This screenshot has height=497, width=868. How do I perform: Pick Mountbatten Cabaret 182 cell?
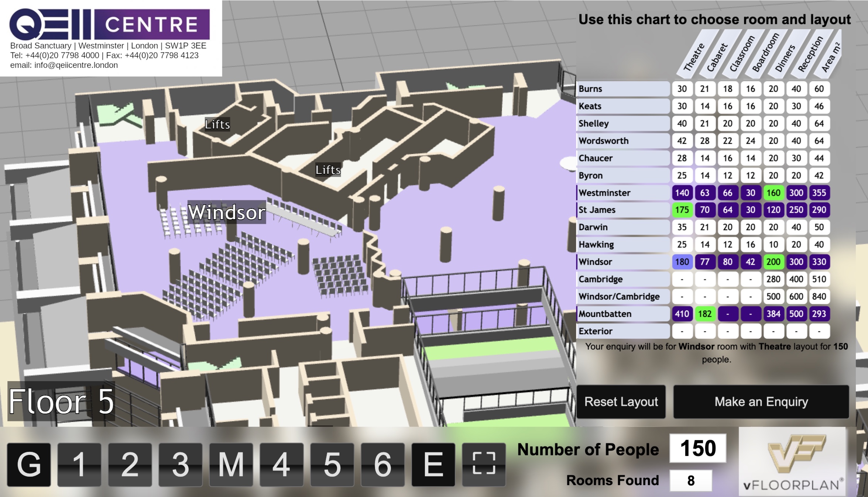point(704,314)
